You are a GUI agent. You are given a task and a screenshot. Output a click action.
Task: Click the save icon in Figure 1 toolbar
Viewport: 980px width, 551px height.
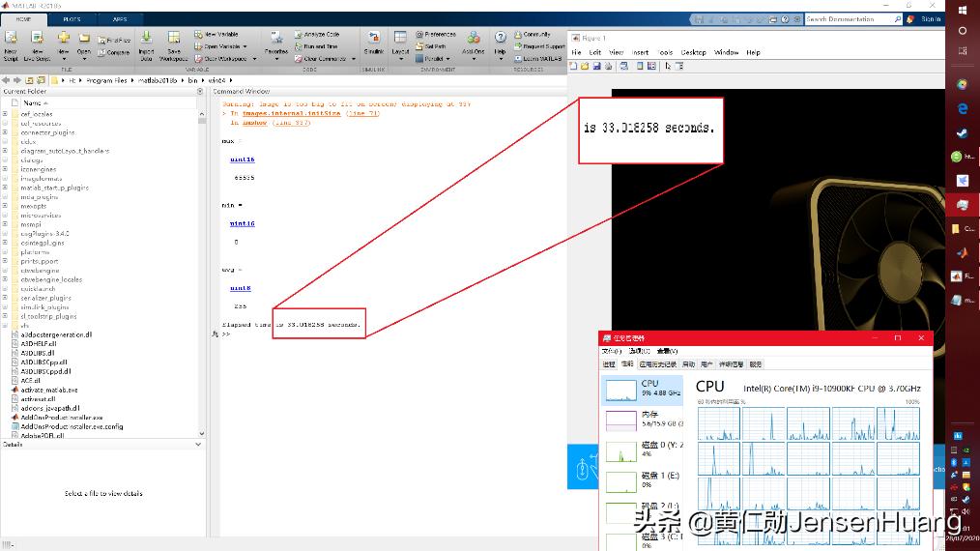pos(596,66)
